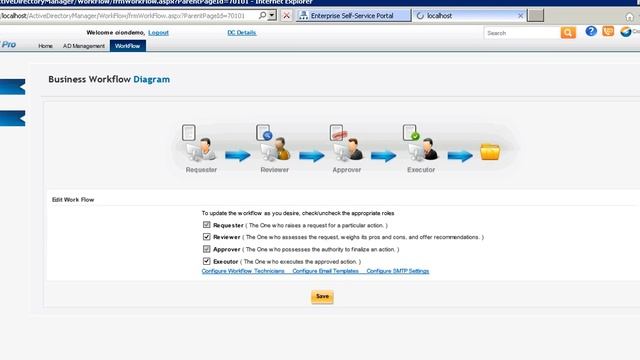The image size is (640, 360).
Task: Open Configure Workflow Technicians link
Action: point(243,271)
